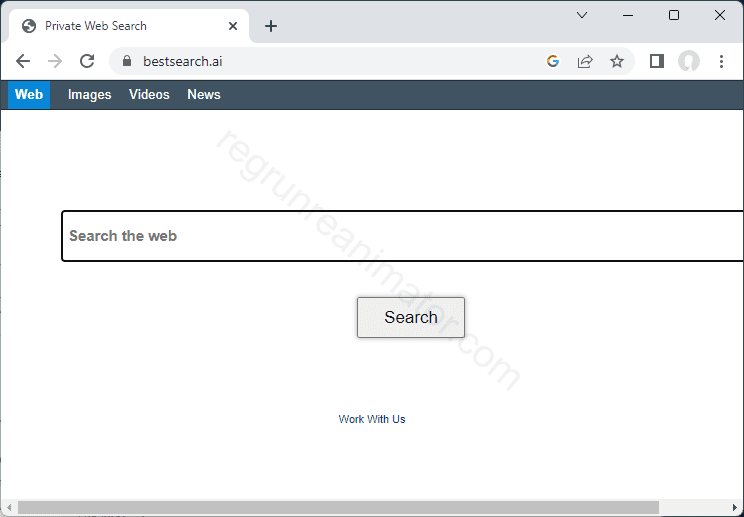
Task: Close the Private Web Search tab
Action: tap(232, 26)
